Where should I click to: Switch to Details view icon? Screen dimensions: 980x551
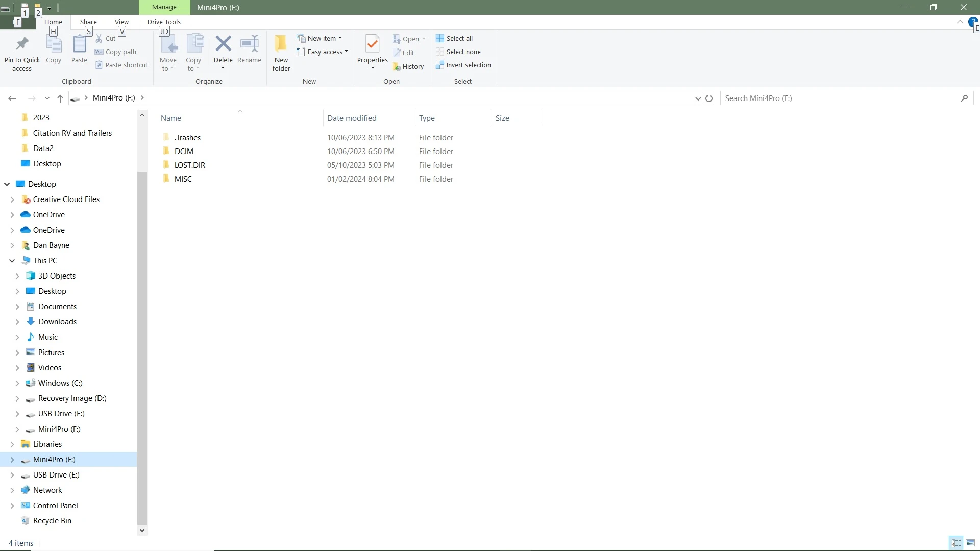(x=957, y=543)
